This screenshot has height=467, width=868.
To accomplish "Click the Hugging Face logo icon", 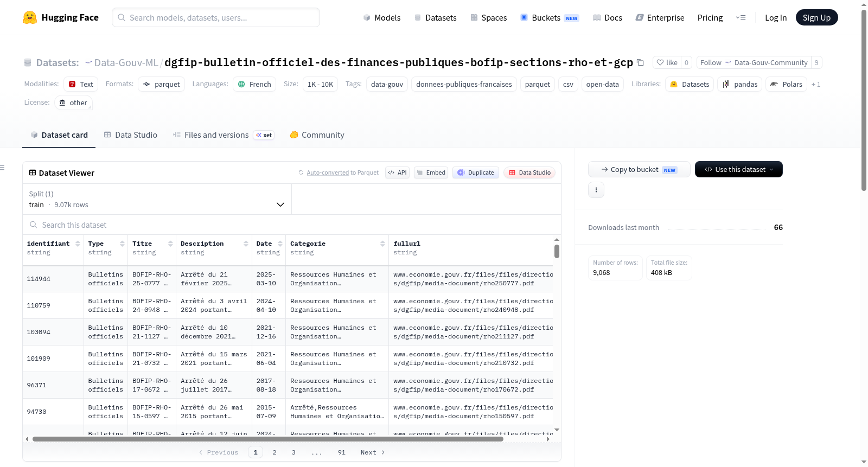I will [30, 17].
